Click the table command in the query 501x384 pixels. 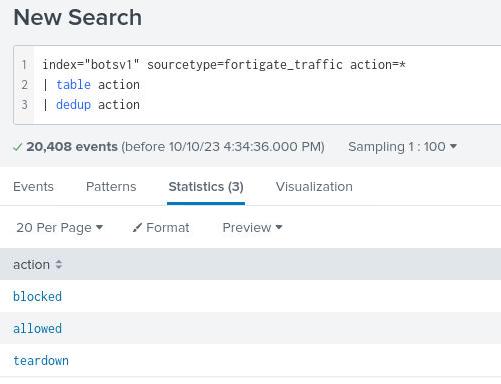[73, 85]
